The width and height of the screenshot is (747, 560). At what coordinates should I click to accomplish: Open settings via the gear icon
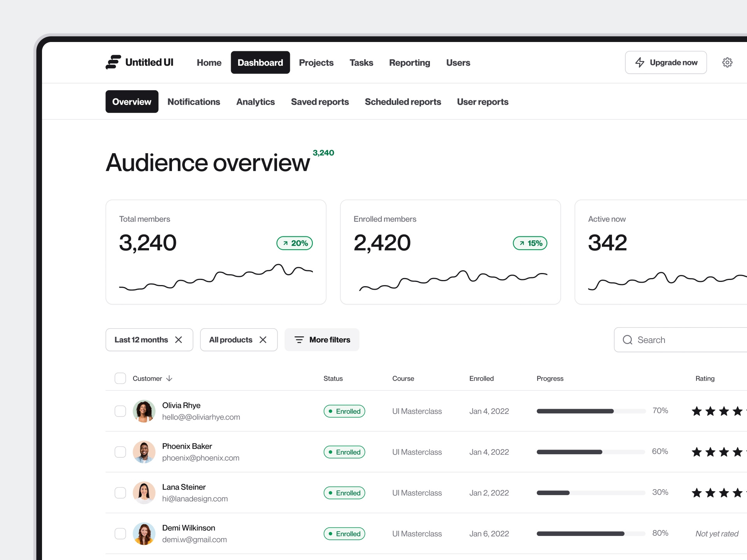(727, 63)
